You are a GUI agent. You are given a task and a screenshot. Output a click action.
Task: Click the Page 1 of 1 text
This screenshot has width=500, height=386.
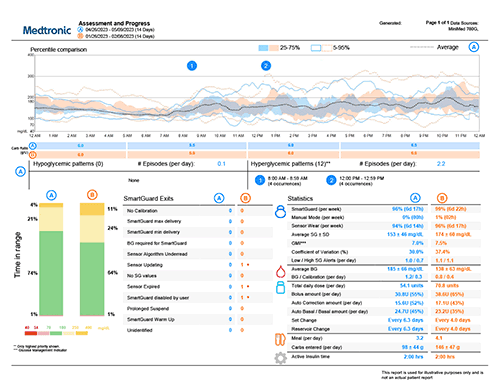point(437,22)
